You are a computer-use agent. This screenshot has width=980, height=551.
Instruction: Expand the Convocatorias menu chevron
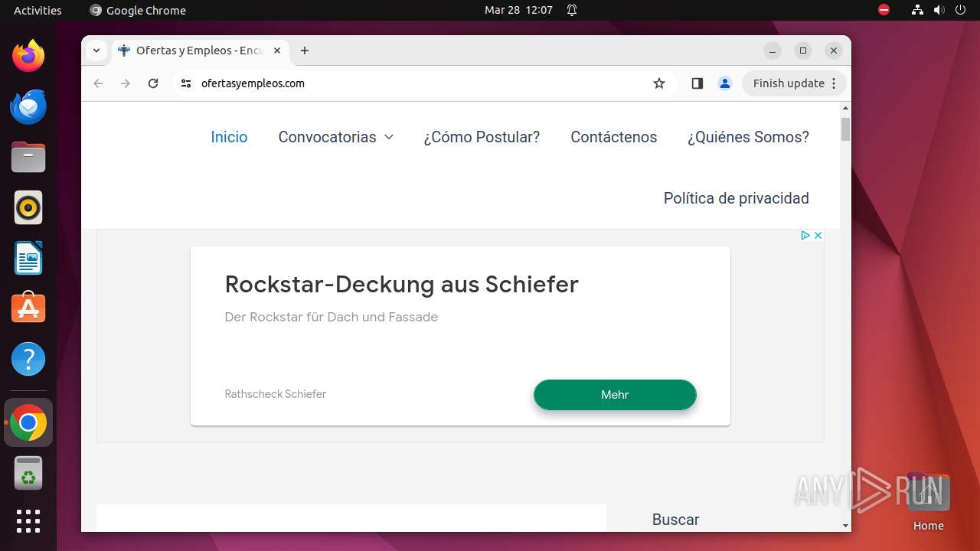coord(389,137)
